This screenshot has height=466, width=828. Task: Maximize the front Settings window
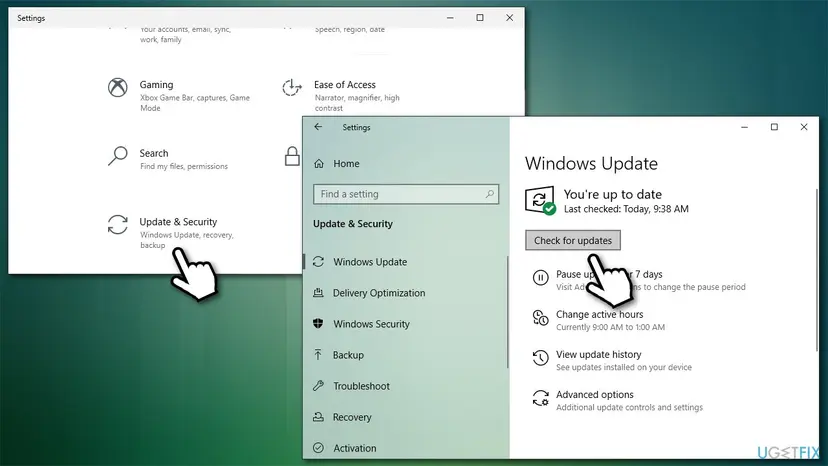coord(774,127)
